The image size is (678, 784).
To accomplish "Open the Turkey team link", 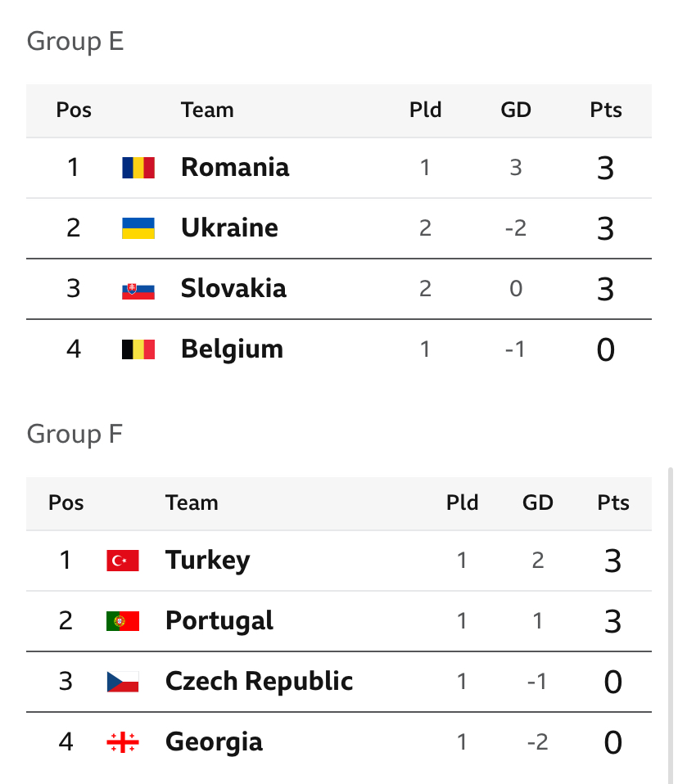I will [x=208, y=561].
